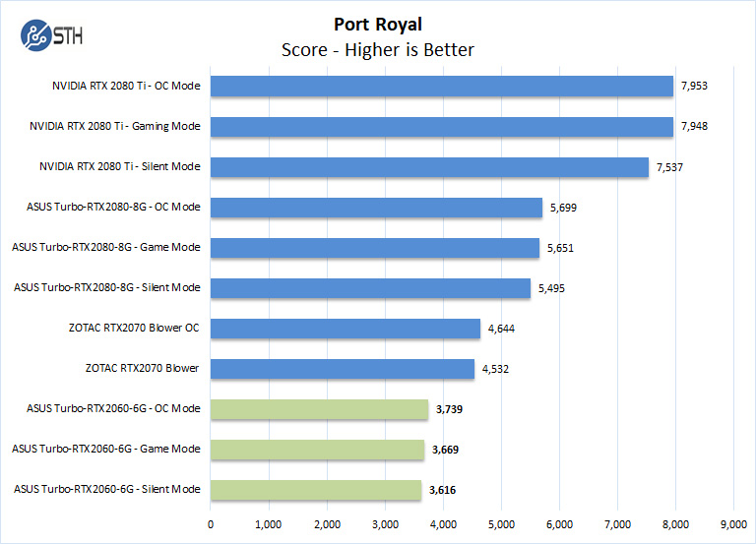This screenshot has width=756, height=544.
Task: Click the '9,000' axis tick label
Action: [733, 524]
